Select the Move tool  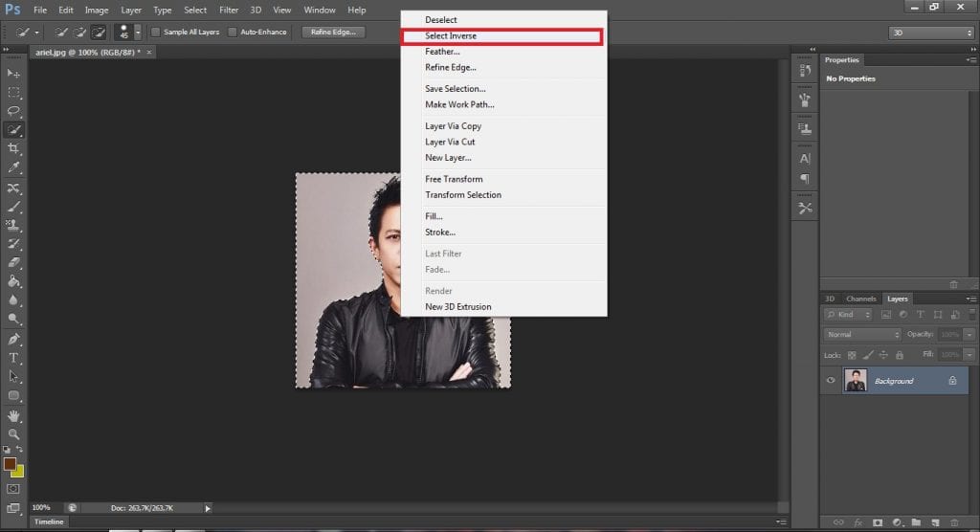(13, 74)
